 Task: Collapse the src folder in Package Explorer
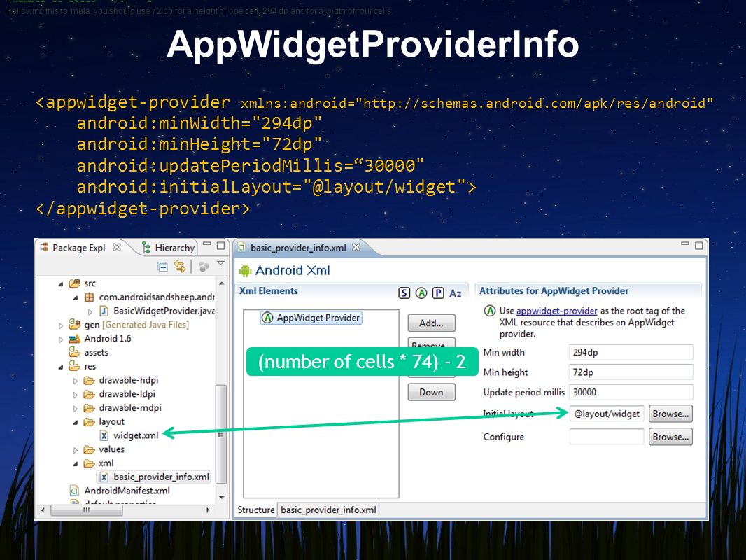pos(60,284)
